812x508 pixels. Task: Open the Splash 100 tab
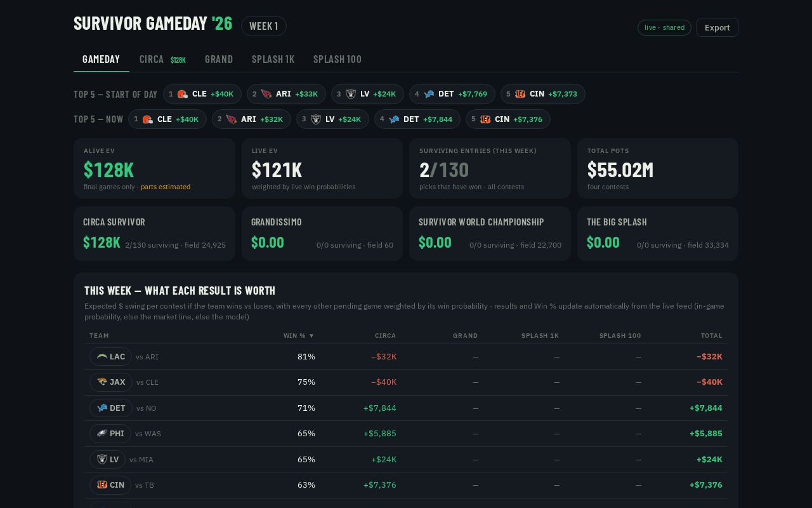337,59
